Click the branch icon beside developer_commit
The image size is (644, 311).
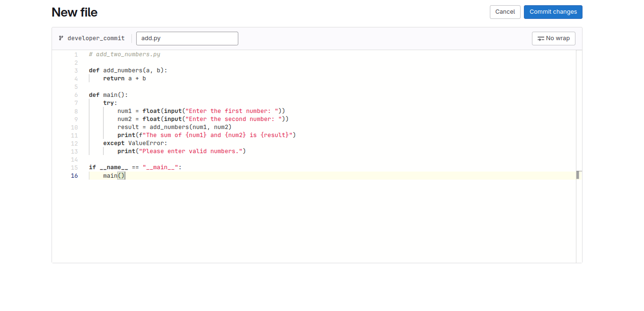click(x=61, y=38)
